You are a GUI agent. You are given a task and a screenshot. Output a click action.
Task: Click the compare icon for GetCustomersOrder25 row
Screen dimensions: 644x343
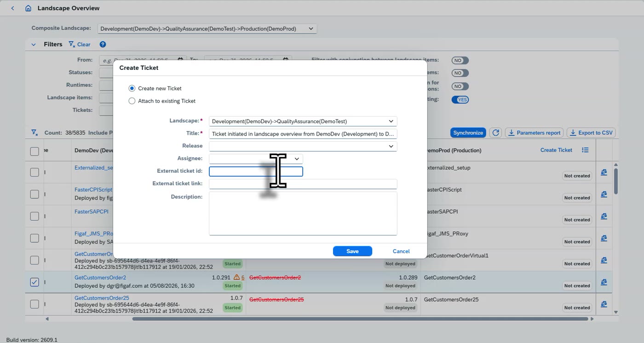point(604,304)
